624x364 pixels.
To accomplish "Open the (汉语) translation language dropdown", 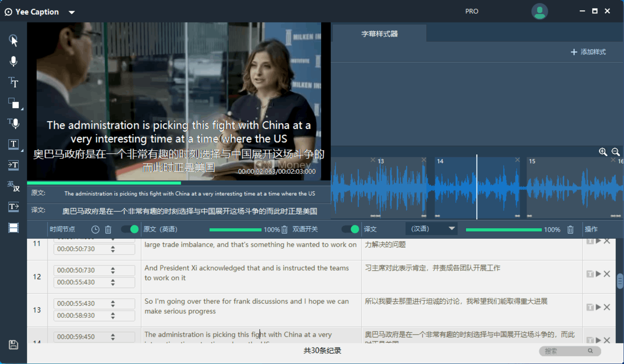I will click(x=431, y=229).
